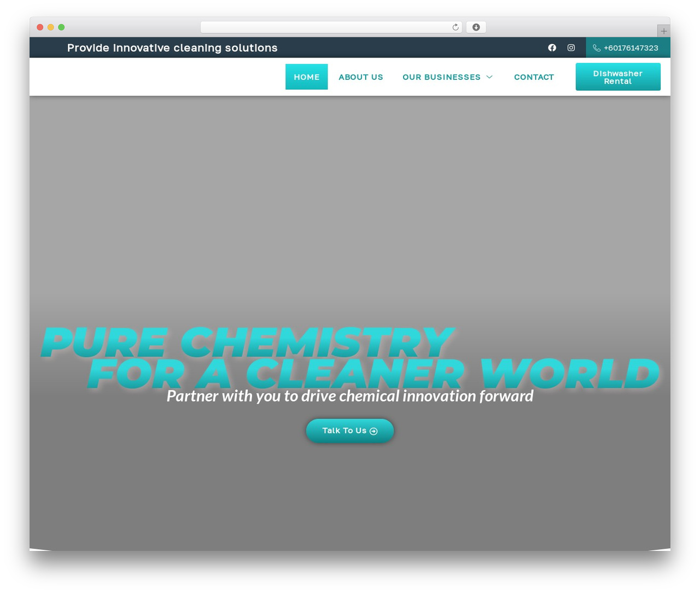The height and width of the screenshot is (593, 700).
Task: Open the About Us page
Action: 361,77
